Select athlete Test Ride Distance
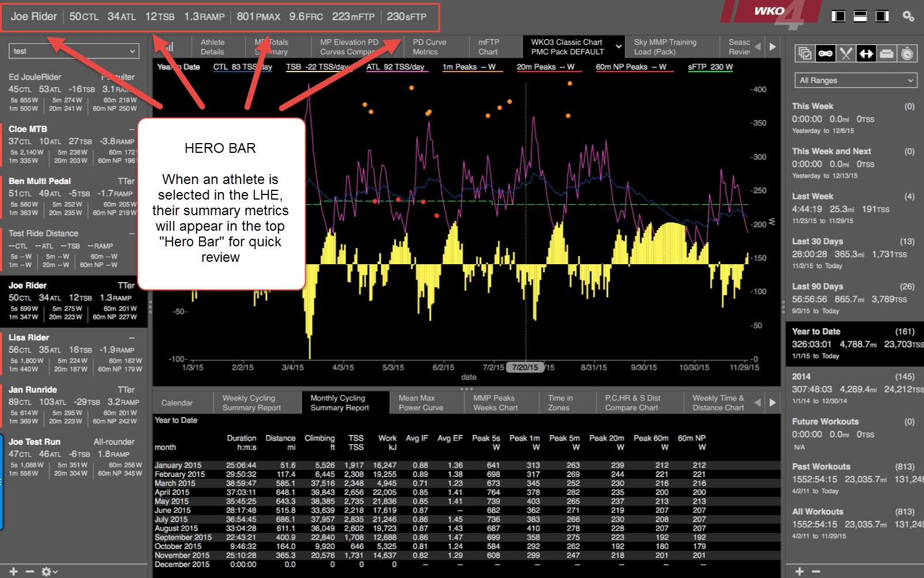This screenshot has height=578, width=924. click(x=73, y=249)
